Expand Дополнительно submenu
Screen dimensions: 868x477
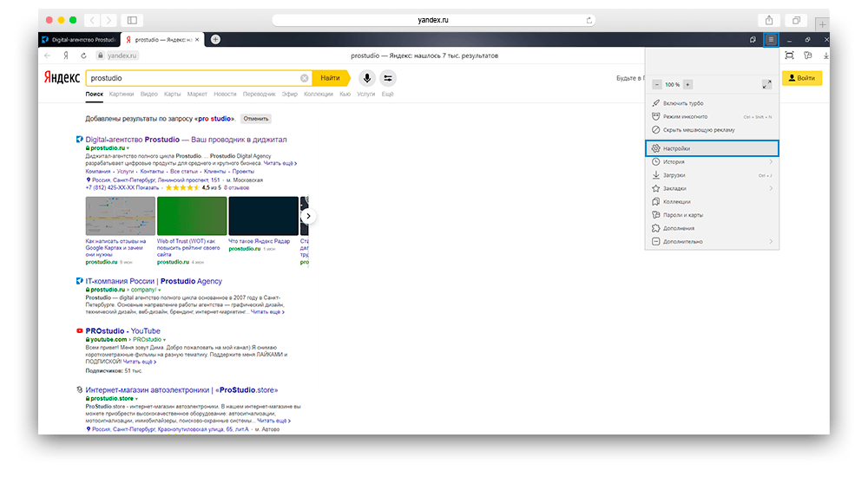tap(712, 242)
